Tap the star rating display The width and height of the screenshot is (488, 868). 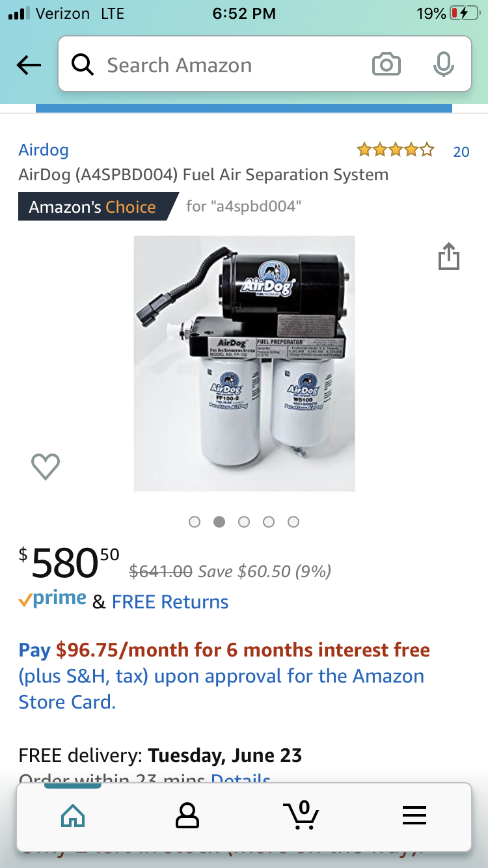tap(396, 150)
